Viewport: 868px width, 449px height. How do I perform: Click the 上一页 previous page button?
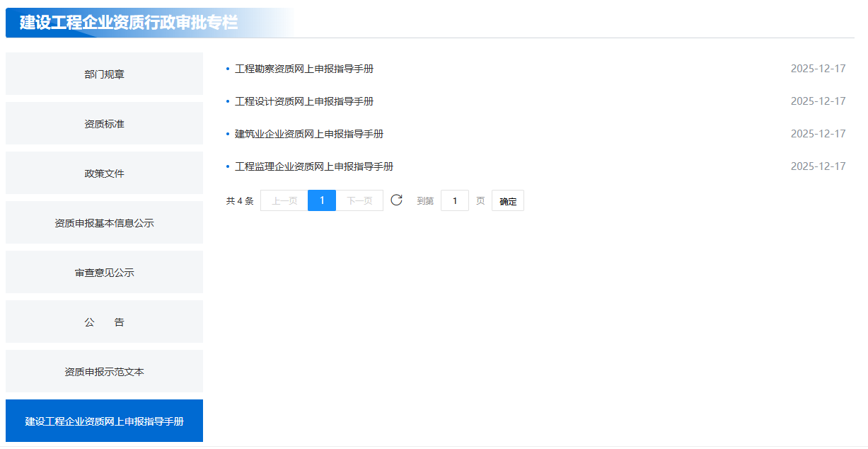tap(284, 200)
